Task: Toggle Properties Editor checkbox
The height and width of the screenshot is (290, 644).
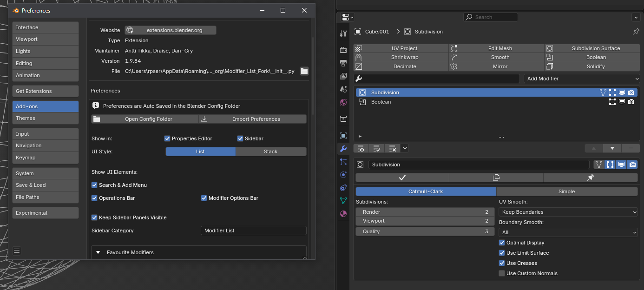Action: 167,138
